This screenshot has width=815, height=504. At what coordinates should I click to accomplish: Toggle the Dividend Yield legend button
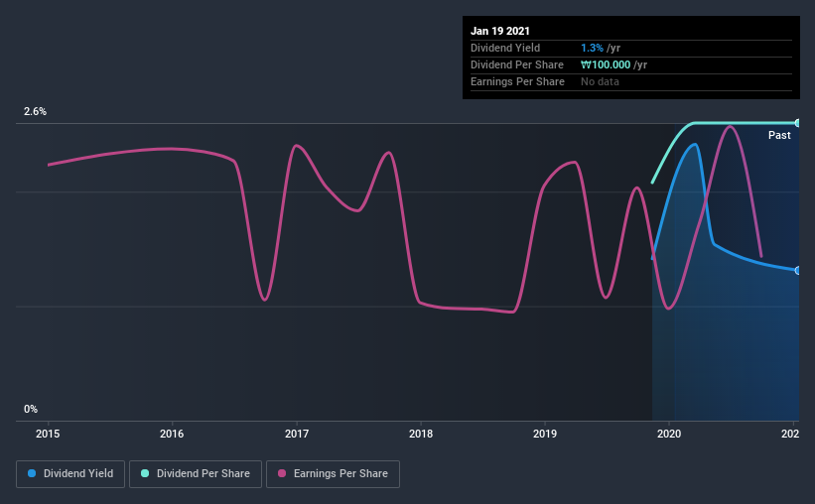[70, 474]
